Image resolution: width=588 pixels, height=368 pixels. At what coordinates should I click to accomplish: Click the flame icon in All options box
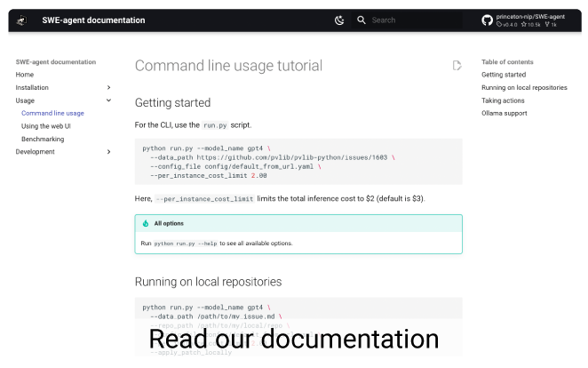point(146,224)
